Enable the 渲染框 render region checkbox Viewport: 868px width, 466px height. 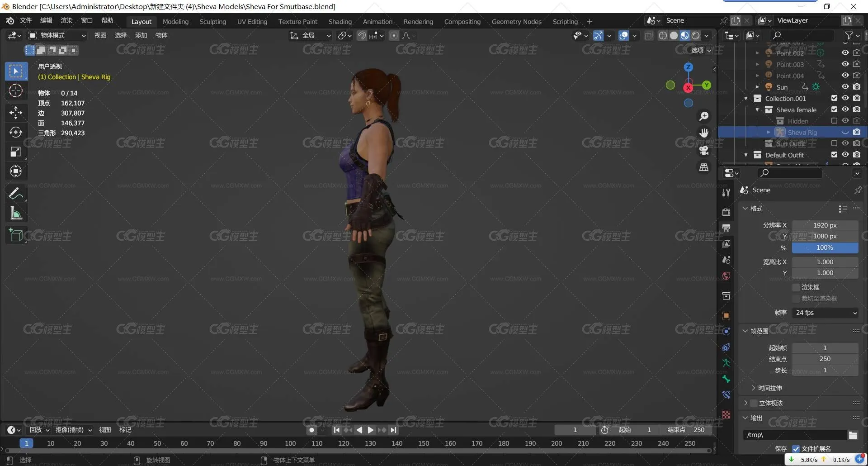click(796, 287)
